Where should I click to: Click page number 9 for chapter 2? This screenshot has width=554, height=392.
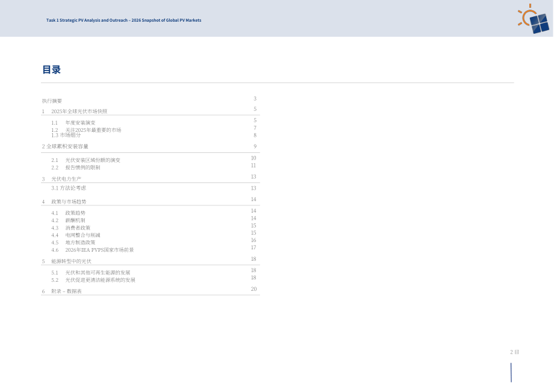255,146
